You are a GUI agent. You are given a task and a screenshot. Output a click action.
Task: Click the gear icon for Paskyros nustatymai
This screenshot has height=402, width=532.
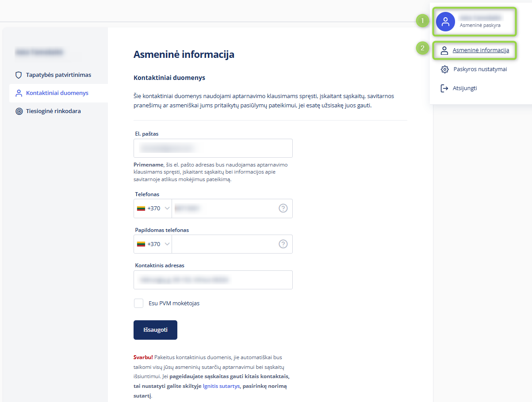click(x=445, y=69)
